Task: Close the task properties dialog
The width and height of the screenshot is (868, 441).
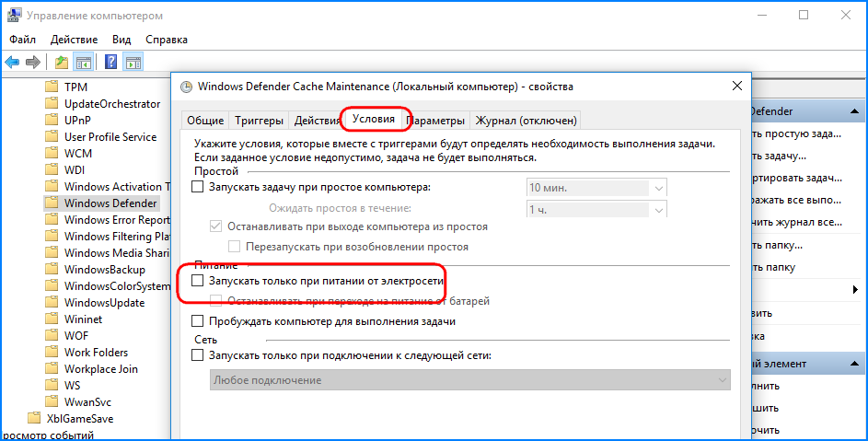Action: 737,86
